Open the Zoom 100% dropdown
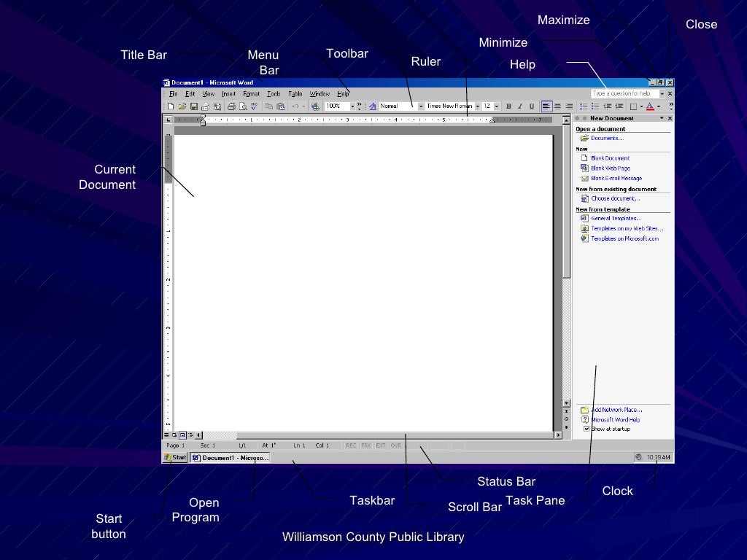The image size is (747, 560). pyautogui.click(x=352, y=106)
